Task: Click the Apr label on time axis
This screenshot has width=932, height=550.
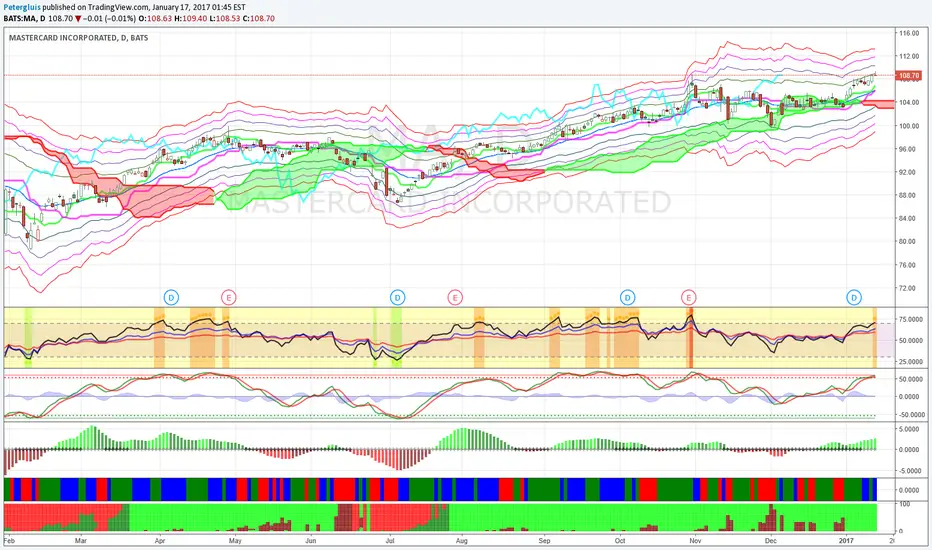Action: pyautogui.click(x=159, y=540)
